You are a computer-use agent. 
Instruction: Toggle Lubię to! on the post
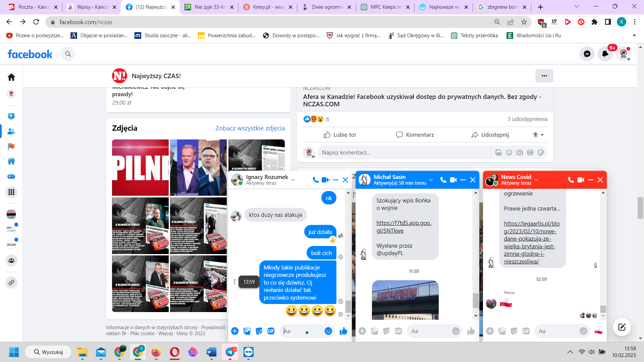(x=339, y=135)
